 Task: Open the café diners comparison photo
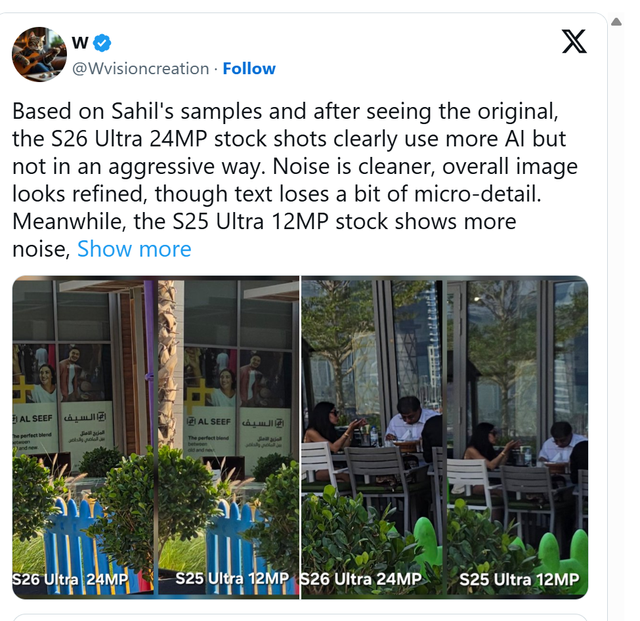(x=444, y=436)
